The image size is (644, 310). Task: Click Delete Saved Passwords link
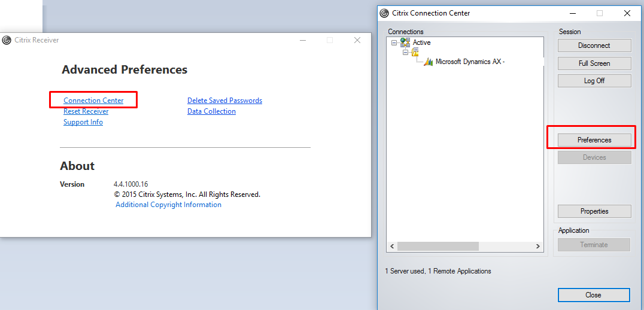coord(224,101)
